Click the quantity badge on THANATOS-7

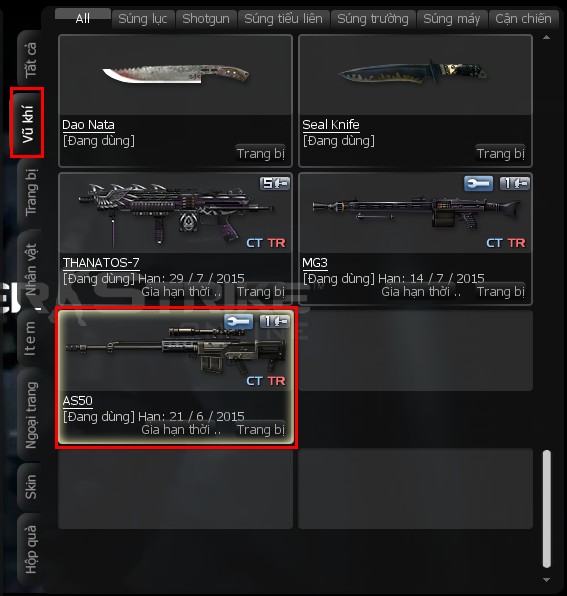point(275,184)
